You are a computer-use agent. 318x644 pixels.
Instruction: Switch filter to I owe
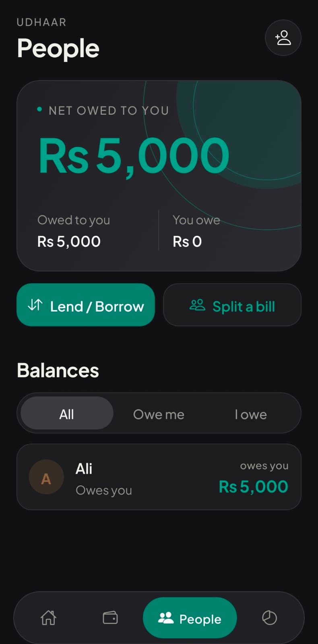(251, 414)
